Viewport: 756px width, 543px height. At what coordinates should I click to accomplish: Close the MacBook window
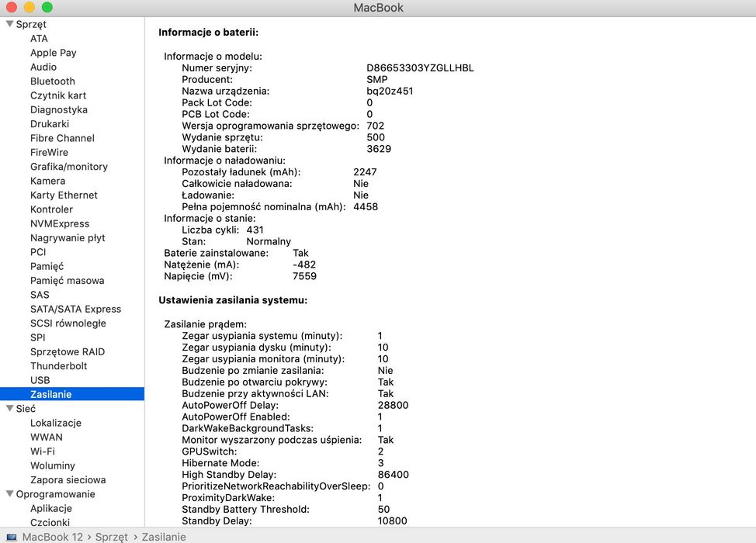coord(12,7)
